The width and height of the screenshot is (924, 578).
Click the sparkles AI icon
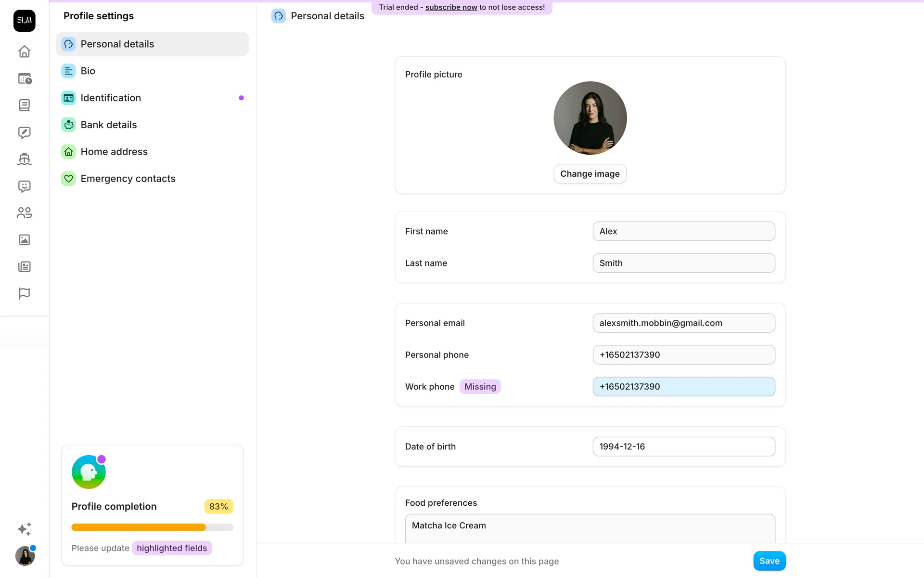point(24,529)
